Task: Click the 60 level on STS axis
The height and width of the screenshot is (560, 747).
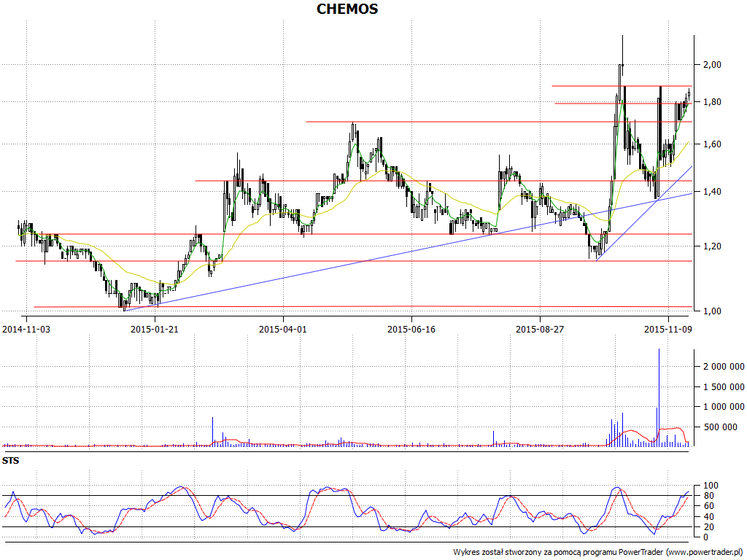Action: (708, 506)
